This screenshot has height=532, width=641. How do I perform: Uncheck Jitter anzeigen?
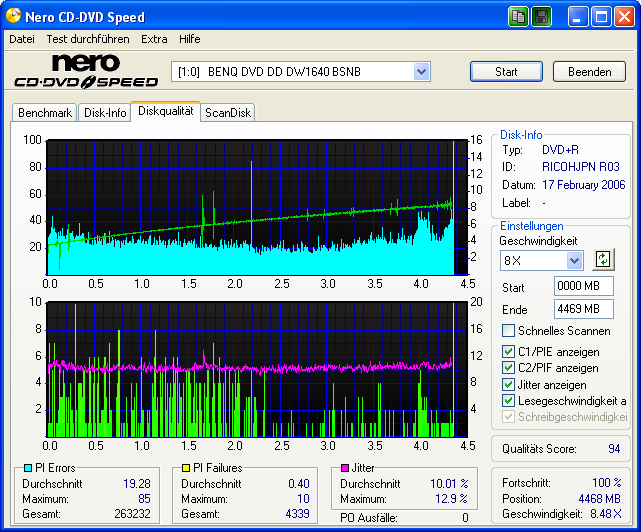(x=508, y=384)
